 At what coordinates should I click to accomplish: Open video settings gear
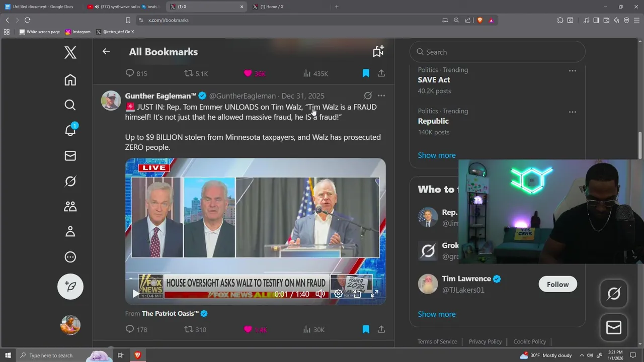339,294
